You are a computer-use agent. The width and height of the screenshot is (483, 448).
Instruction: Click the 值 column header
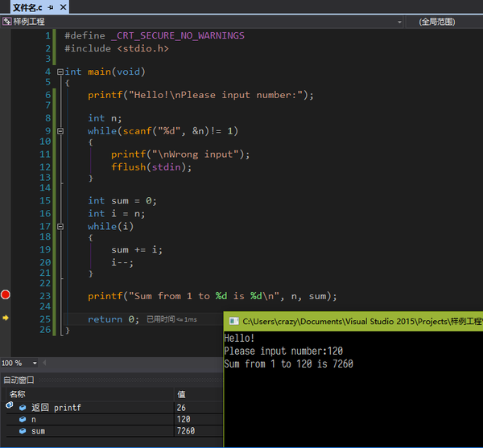[182, 394]
